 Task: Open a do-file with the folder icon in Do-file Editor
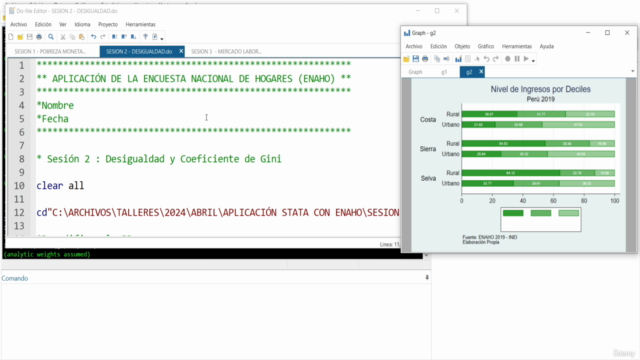[20, 37]
